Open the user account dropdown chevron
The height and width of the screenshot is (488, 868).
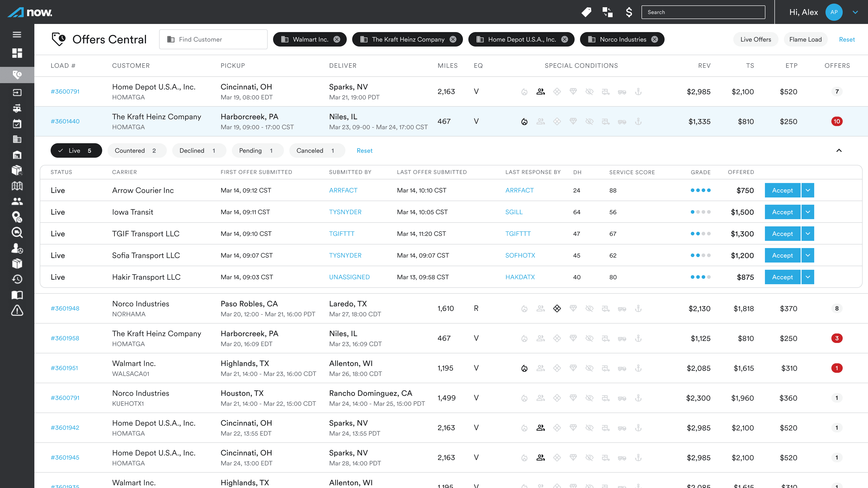point(855,12)
